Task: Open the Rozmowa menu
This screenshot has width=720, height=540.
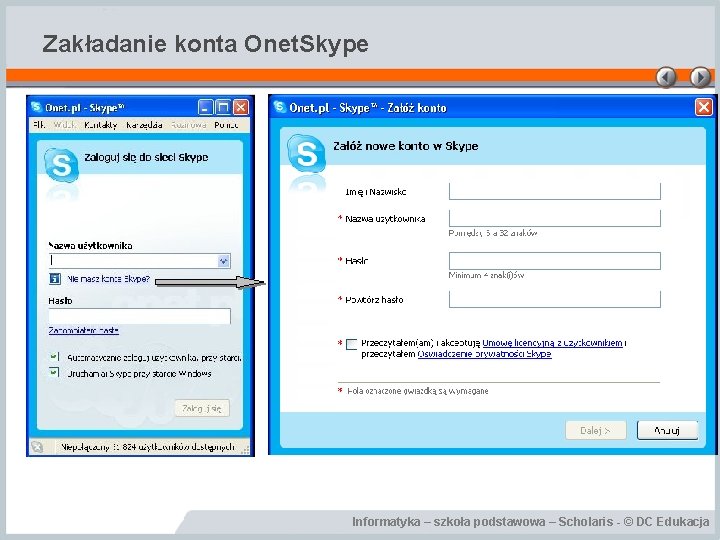Action: tap(189, 124)
